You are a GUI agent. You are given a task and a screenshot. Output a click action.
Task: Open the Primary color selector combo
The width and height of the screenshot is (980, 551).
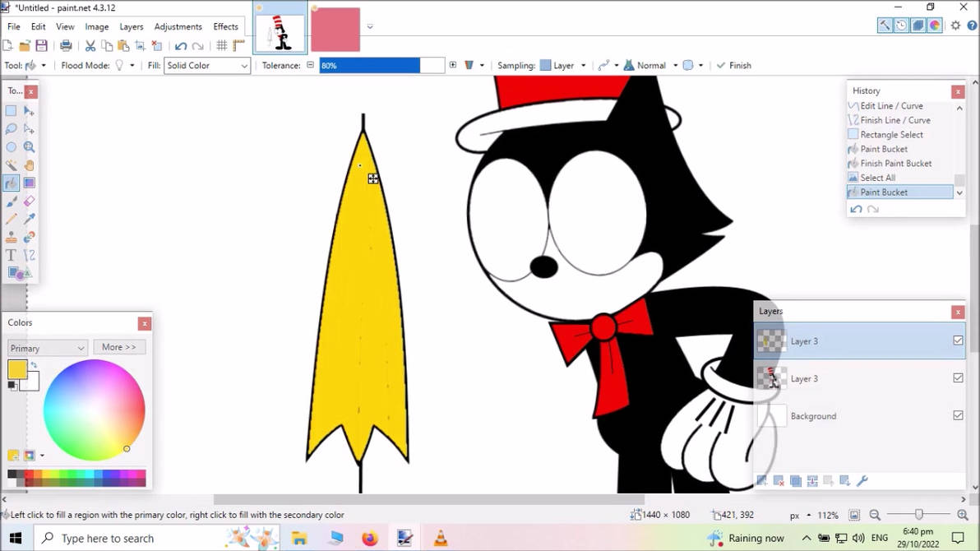[48, 348]
